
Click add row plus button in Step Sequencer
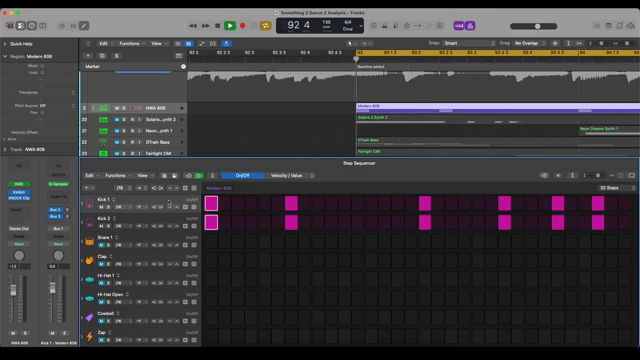click(86, 188)
